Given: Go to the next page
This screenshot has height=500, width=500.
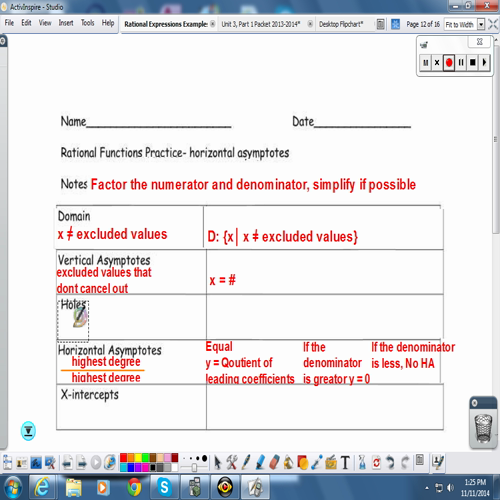Looking at the screenshot, I should 82,463.
